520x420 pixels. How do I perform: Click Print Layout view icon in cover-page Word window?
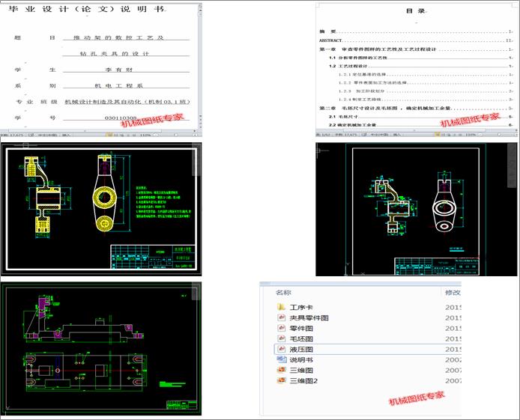click(x=109, y=135)
